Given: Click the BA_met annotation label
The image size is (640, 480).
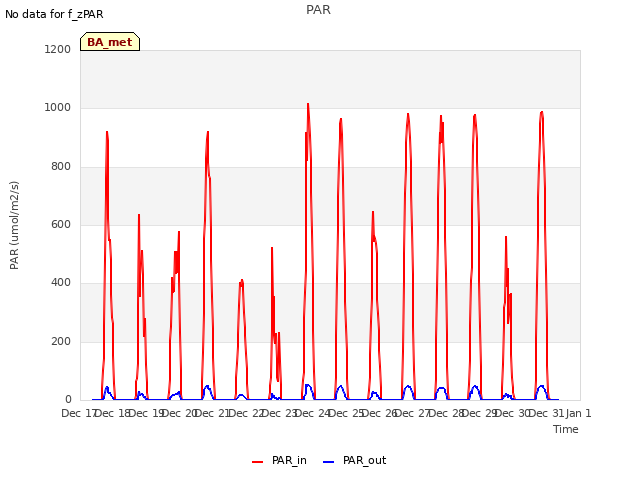Looking at the screenshot, I should pyautogui.click(x=110, y=42).
